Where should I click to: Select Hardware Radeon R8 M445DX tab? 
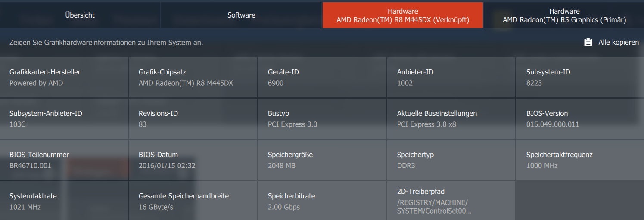pos(403,15)
